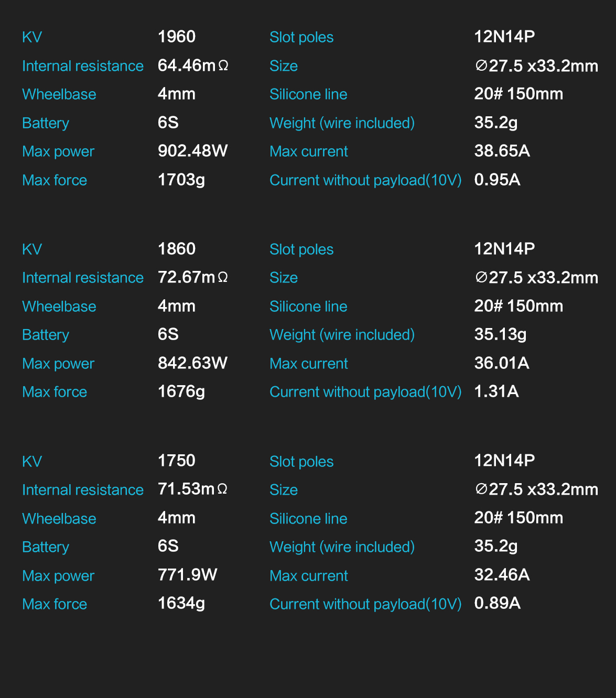Image resolution: width=616 pixels, height=698 pixels.
Task: Select the 72.67mΩ internal resistance value
Action: click(x=193, y=277)
